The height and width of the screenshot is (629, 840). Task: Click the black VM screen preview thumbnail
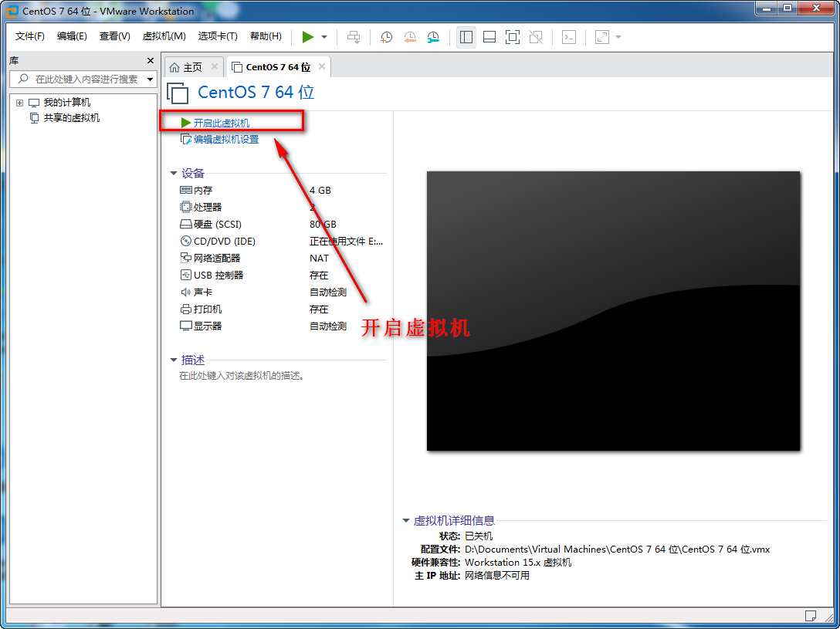(x=613, y=311)
